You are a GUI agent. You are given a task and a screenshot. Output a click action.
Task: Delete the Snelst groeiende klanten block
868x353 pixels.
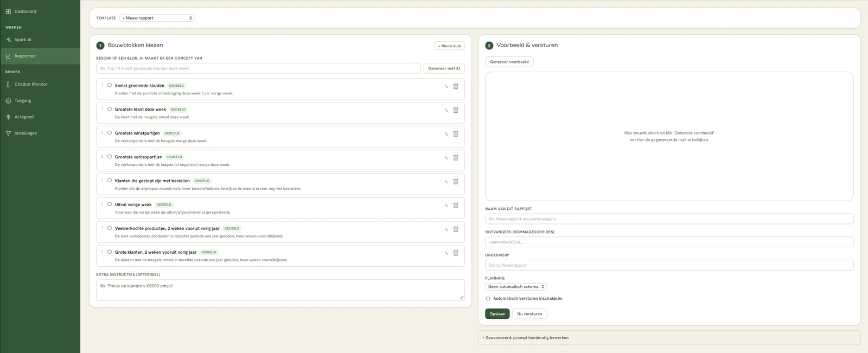(456, 86)
